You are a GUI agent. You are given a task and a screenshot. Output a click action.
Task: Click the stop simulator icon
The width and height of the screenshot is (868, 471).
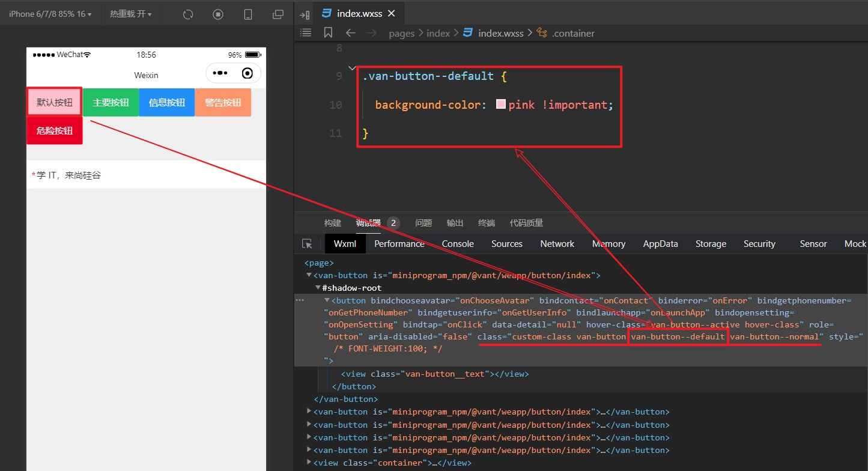218,14
